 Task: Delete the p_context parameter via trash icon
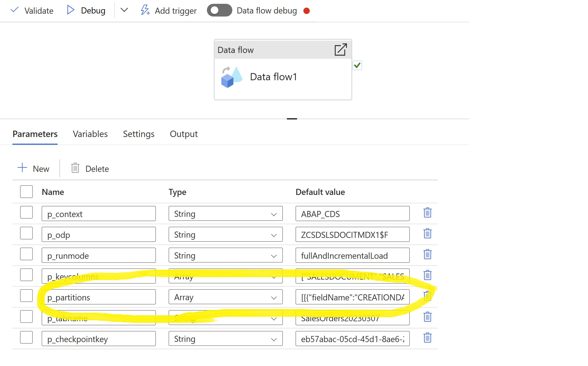(427, 213)
